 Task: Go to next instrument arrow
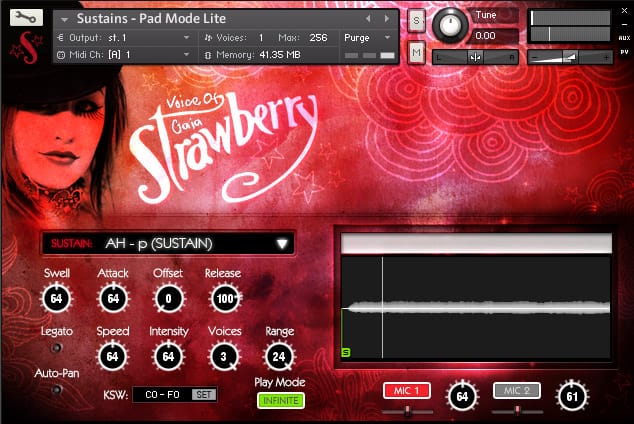point(387,18)
